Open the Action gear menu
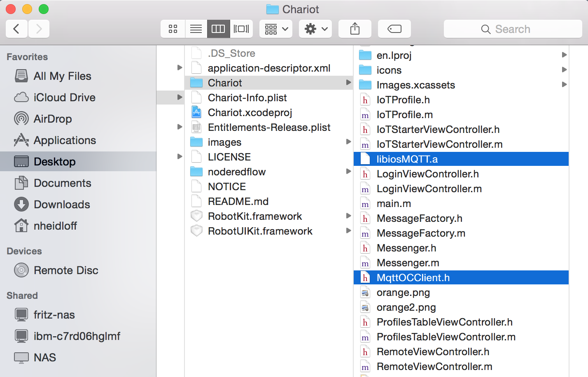 point(315,29)
